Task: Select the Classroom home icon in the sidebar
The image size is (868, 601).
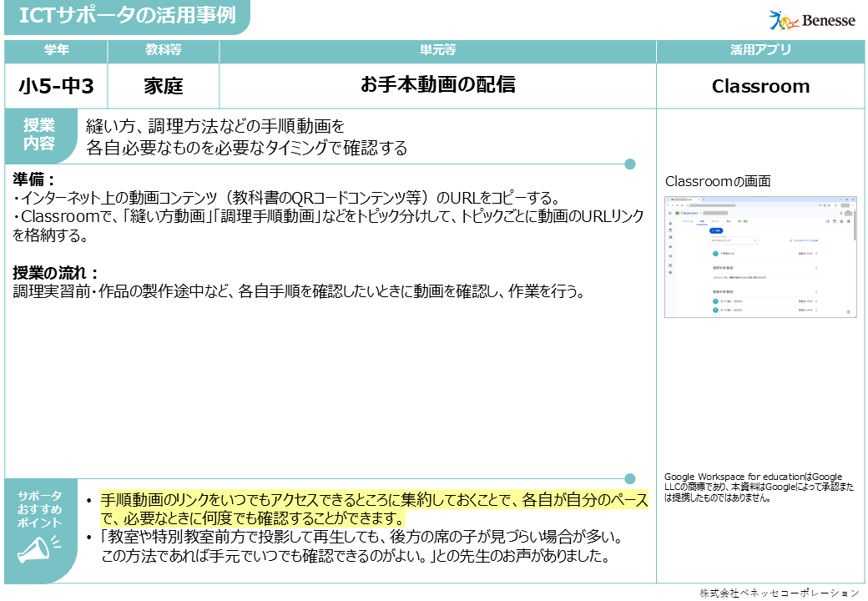Action: pyautogui.click(x=669, y=222)
